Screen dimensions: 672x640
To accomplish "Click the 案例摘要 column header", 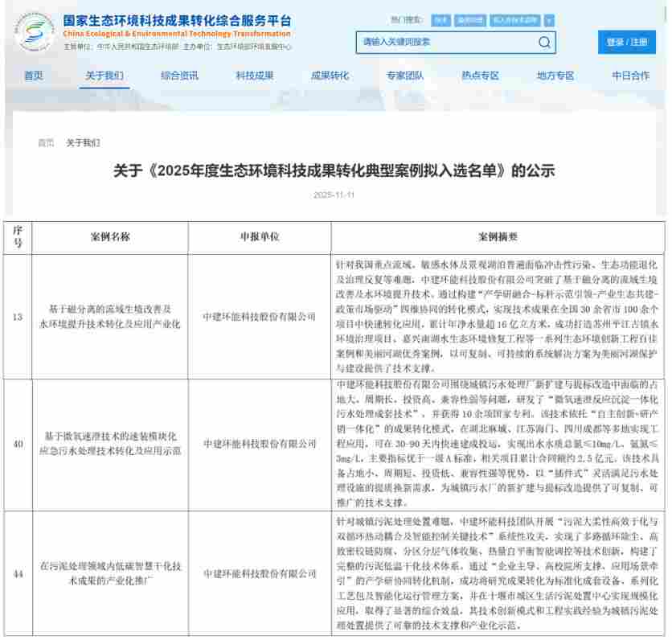I will (498, 236).
